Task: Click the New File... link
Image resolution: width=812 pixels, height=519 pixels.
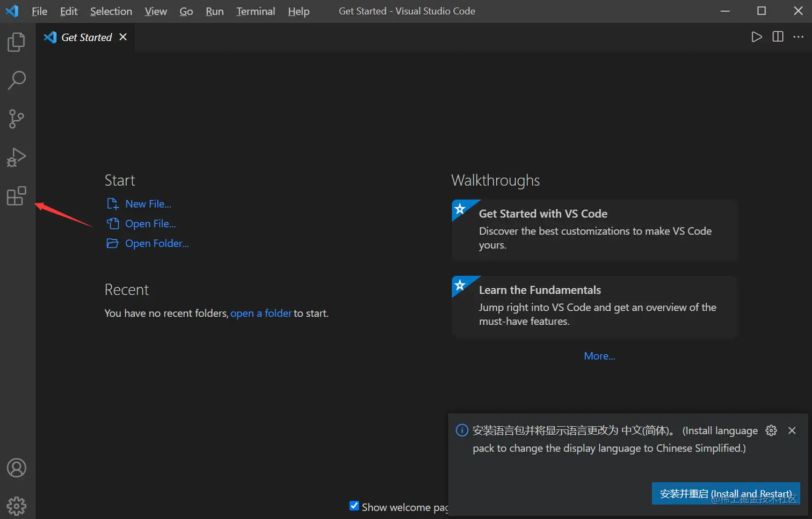Action: pos(148,204)
